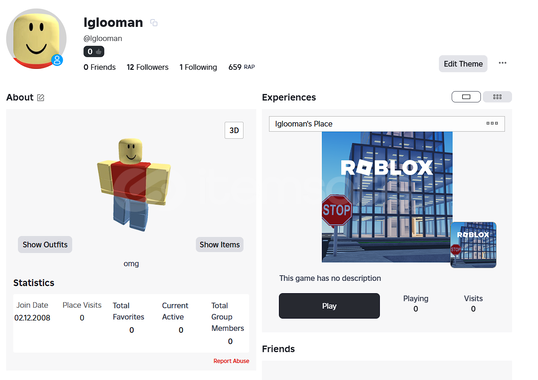Open the large Iglooman's Place game image

(387, 197)
